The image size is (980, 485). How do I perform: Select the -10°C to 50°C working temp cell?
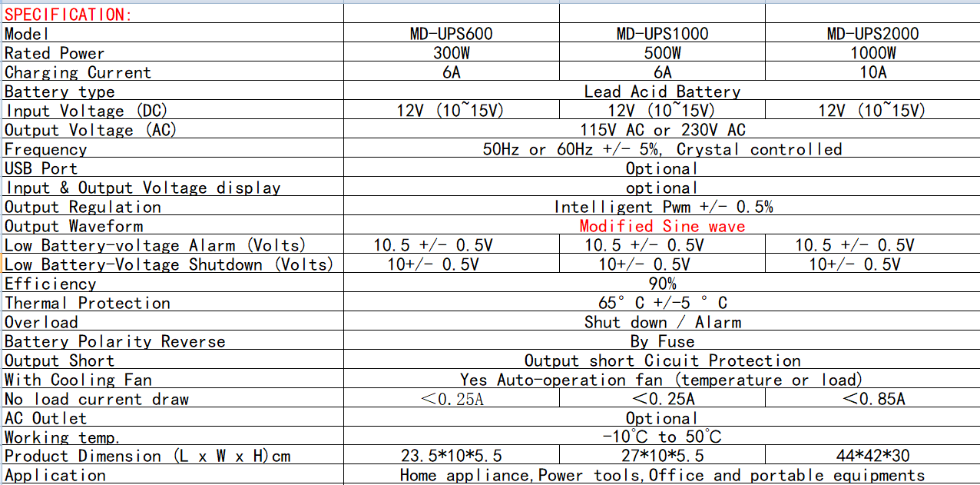(x=662, y=437)
